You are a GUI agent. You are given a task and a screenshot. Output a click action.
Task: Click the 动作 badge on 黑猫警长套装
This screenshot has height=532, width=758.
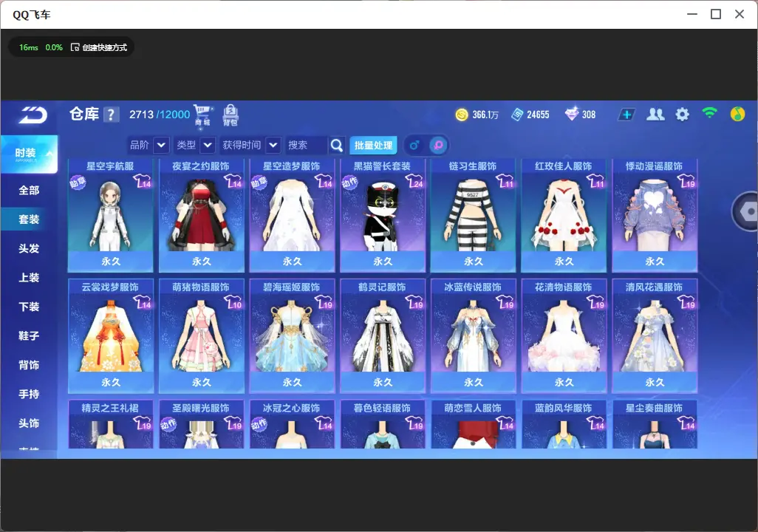(x=349, y=183)
